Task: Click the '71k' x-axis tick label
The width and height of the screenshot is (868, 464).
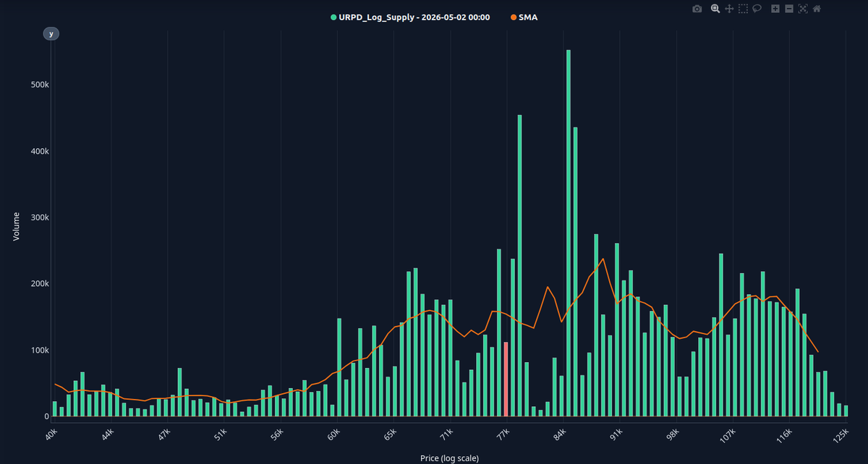Action: 446,435
